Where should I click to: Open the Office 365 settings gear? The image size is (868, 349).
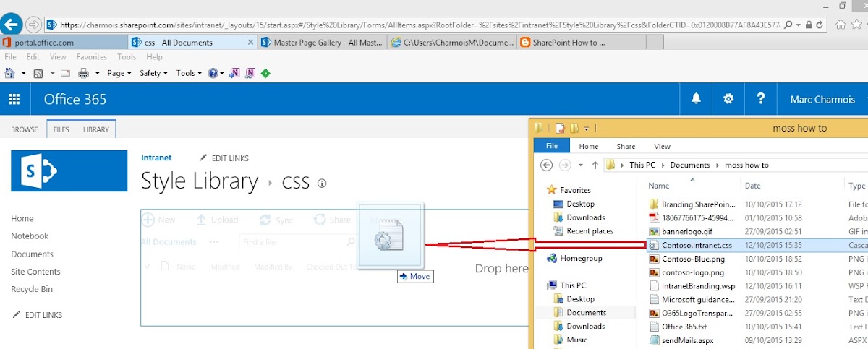coord(728,100)
